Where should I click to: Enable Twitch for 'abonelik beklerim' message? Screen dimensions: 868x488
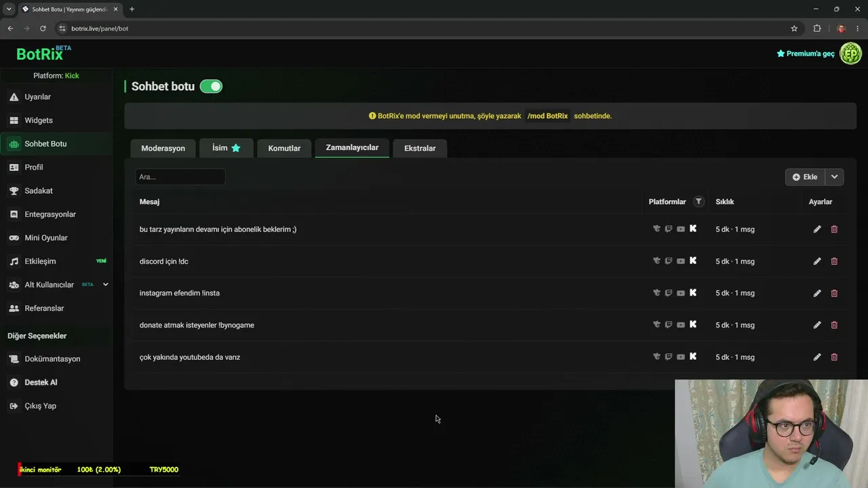[x=669, y=228]
